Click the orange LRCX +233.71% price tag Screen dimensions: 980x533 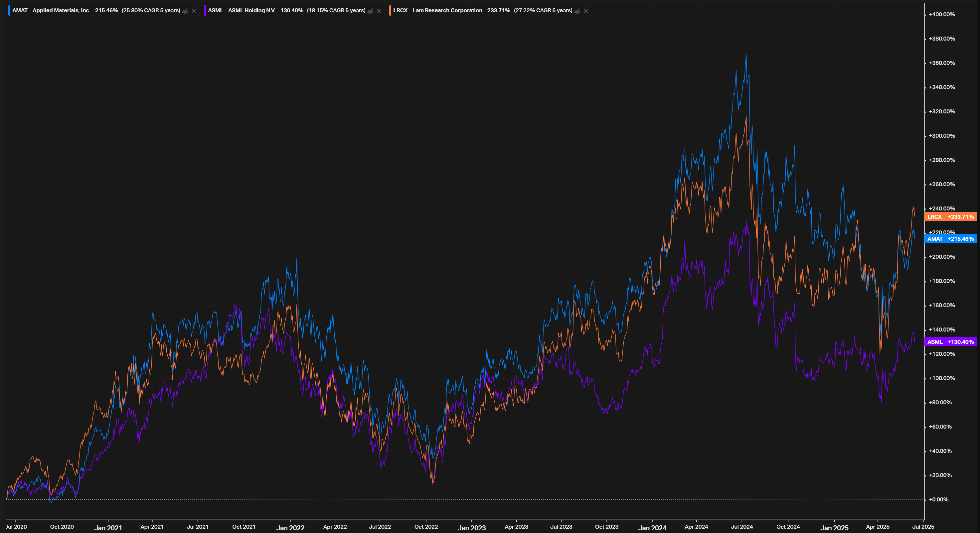950,217
